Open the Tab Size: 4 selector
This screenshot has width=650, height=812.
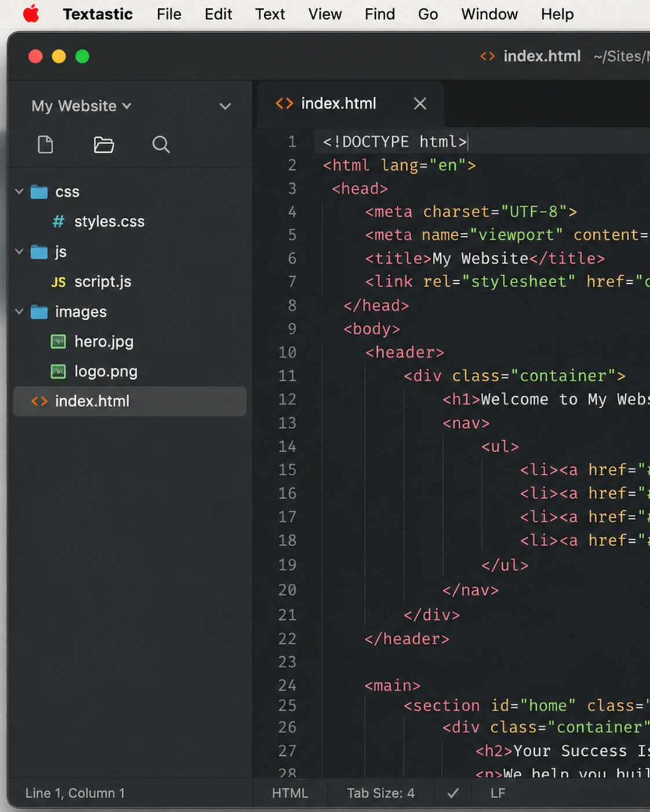[381, 793]
